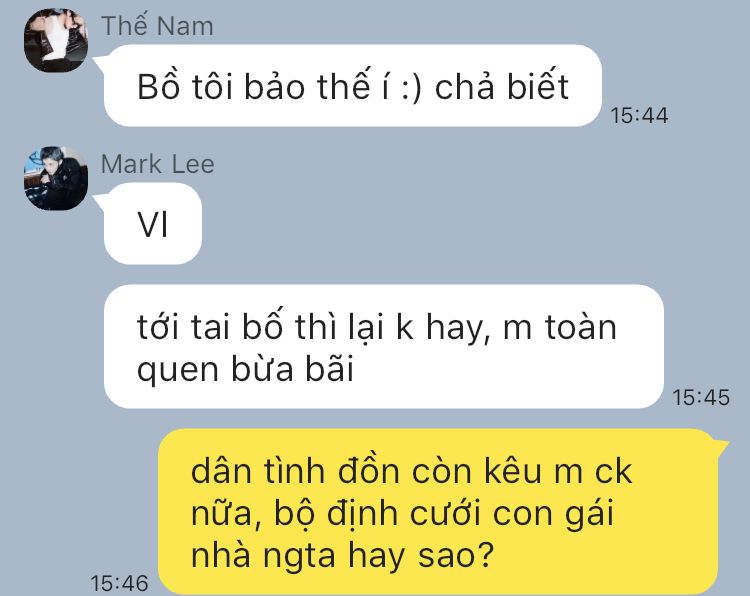Select the short "Vl" message bubble
Screen dimensions: 750x596
[x=153, y=224]
